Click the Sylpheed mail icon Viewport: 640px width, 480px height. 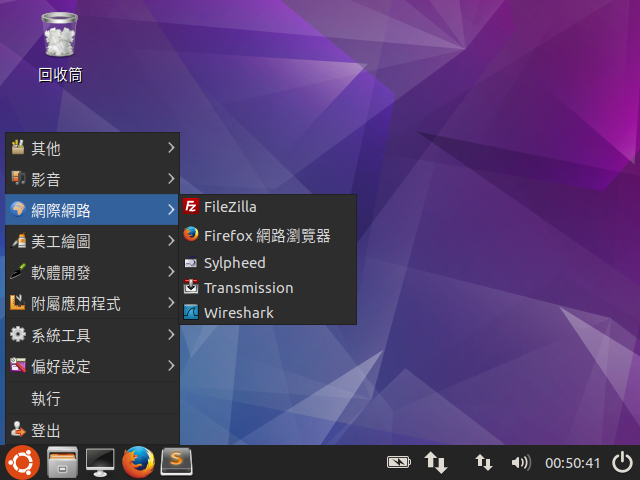(x=191, y=262)
